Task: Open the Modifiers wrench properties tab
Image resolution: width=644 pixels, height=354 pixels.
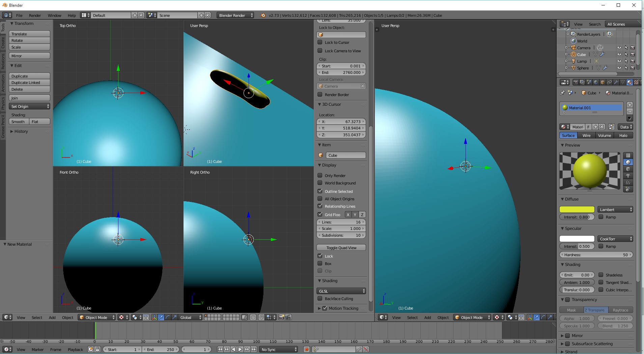Action: coord(616,82)
